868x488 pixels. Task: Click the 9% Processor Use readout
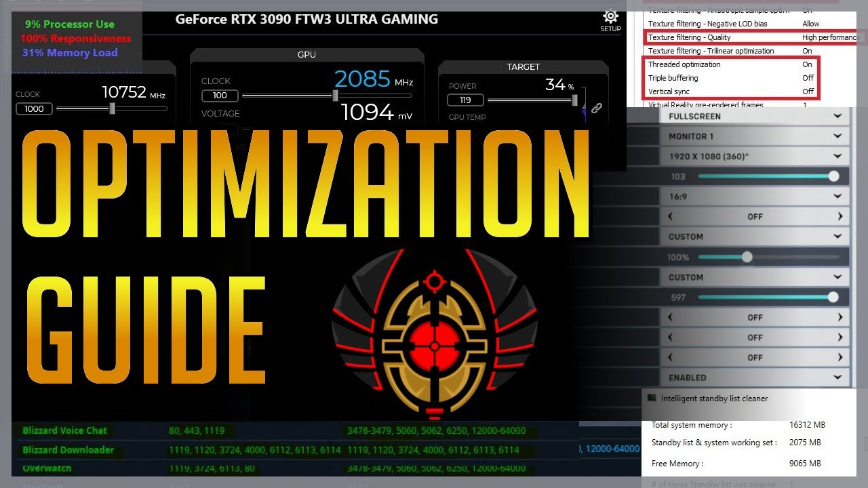tap(70, 24)
